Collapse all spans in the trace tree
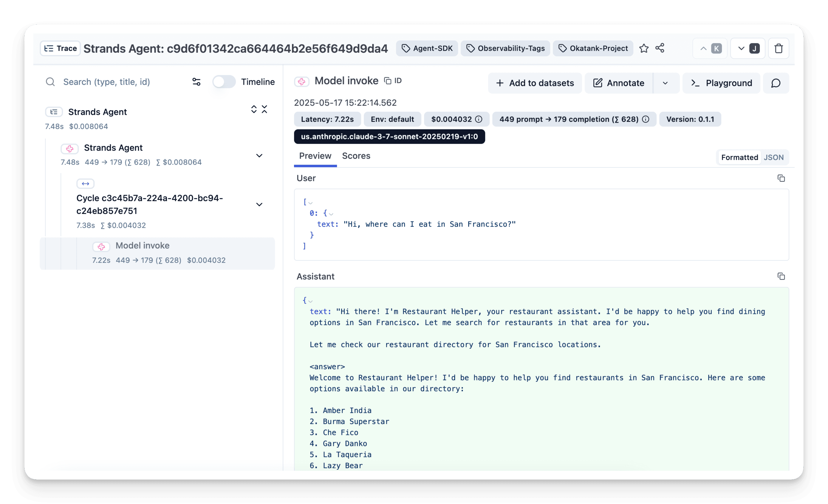The height and width of the screenshot is (504, 828). point(265,109)
